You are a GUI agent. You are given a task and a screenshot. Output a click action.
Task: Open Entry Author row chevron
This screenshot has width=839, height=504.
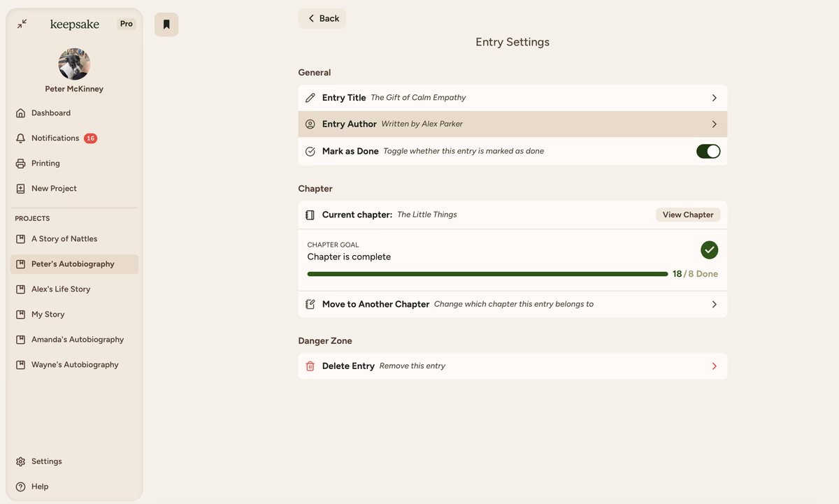[x=714, y=124]
